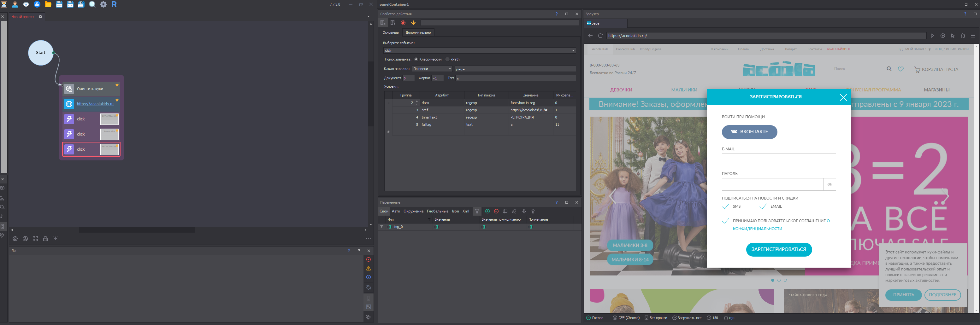Open the Глобальные variables tab
Screen dimensions: 980x325
(437, 211)
